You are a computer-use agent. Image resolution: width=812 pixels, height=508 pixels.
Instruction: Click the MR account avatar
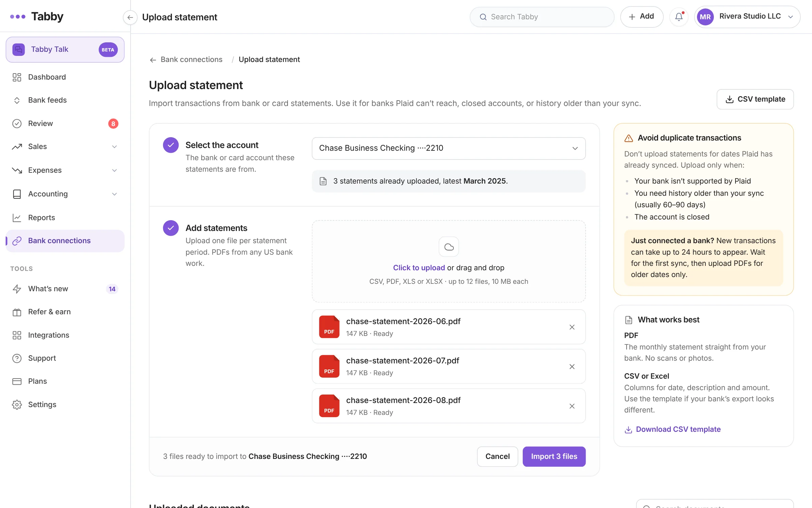[x=705, y=17]
